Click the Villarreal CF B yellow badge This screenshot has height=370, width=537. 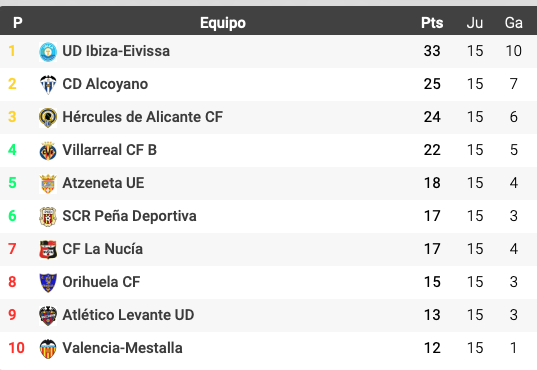48,150
